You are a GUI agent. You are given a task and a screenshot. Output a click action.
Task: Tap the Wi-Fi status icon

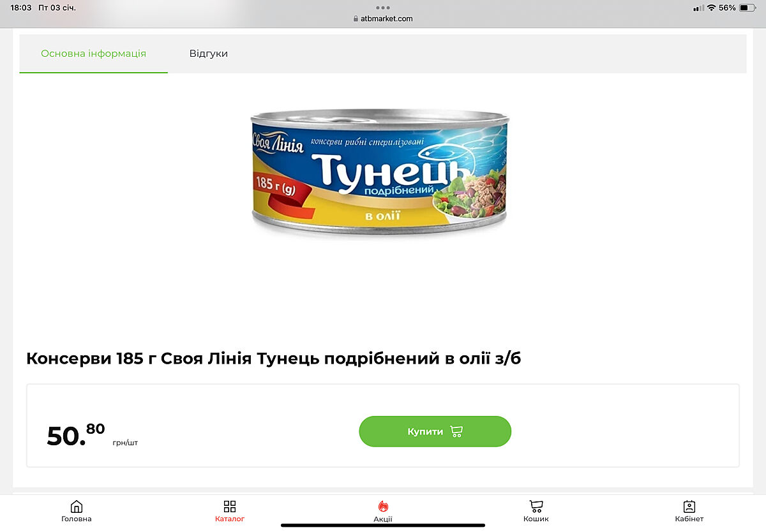711,8
